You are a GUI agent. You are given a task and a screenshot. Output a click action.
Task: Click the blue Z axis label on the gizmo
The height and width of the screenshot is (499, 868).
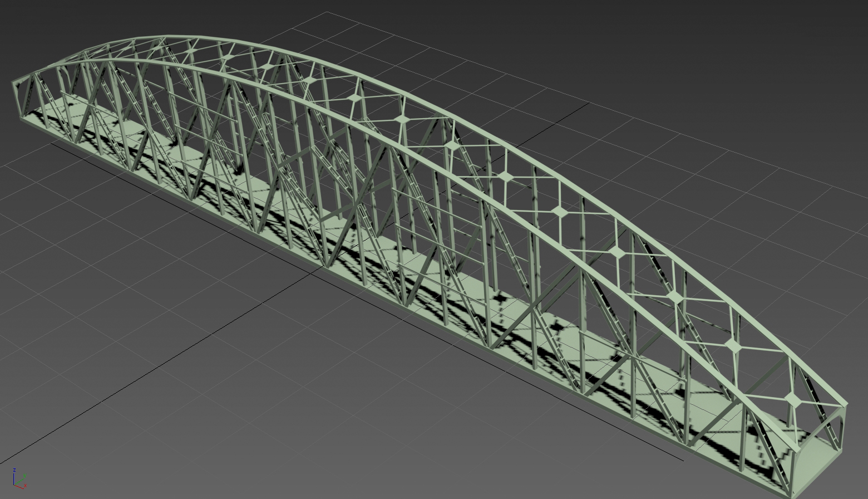14,471
